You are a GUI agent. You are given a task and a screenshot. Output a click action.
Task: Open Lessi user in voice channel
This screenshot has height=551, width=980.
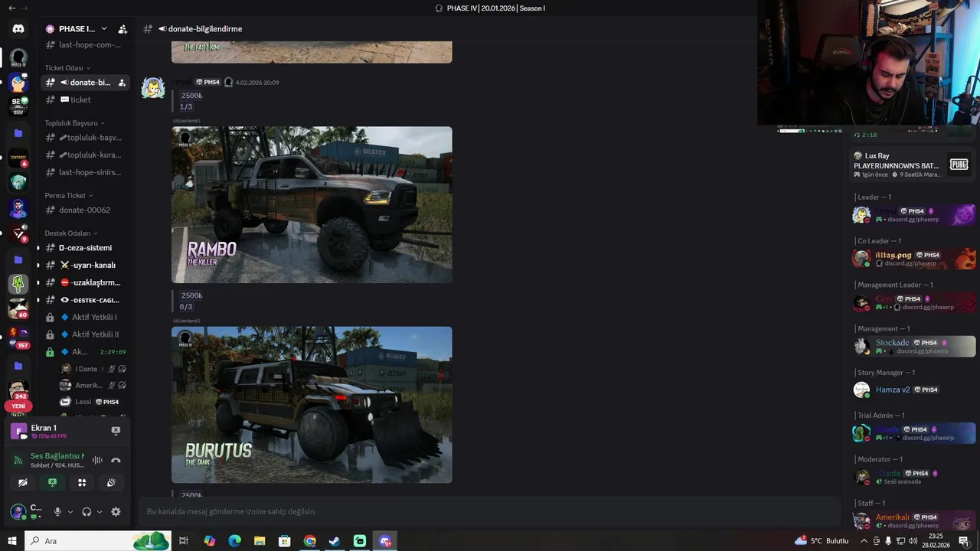[x=92, y=402]
